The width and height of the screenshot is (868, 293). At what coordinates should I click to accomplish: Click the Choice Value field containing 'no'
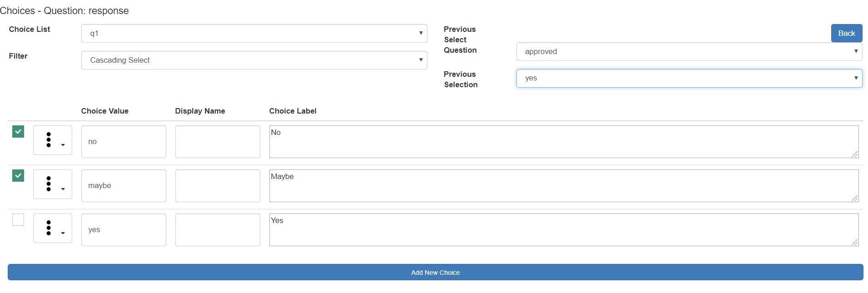124,142
